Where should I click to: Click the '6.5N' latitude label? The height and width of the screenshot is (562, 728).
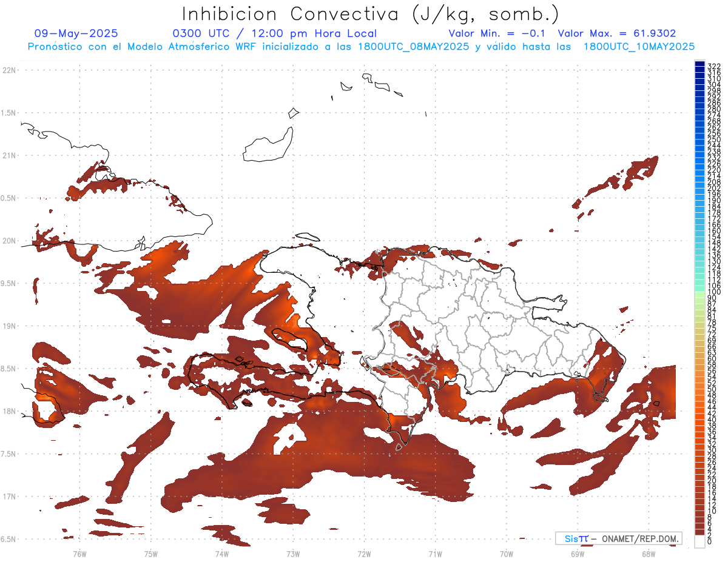[9, 540]
